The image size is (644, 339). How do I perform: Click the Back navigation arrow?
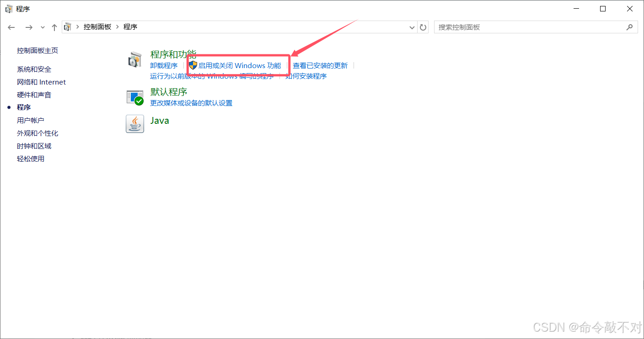11,27
